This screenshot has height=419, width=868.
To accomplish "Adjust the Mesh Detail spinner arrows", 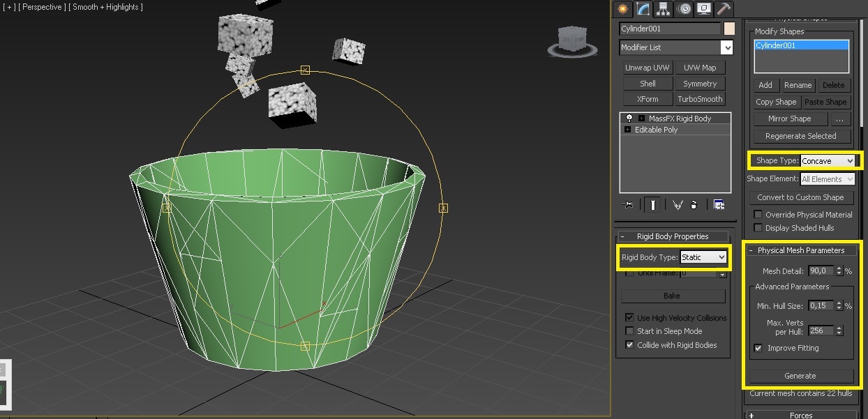I will [x=839, y=271].
